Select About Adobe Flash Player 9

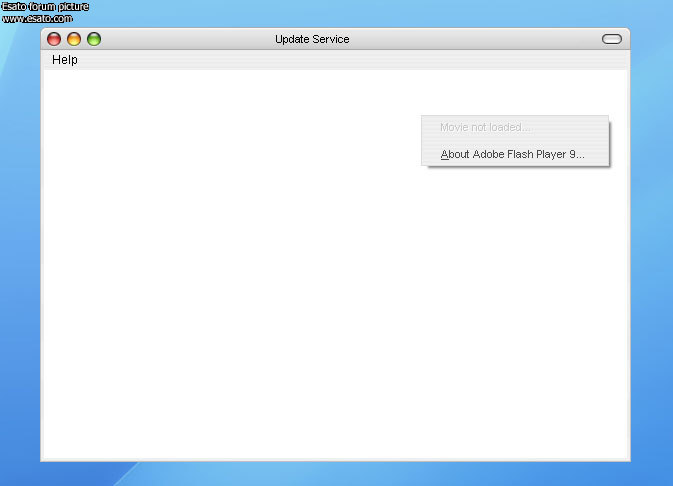click(x=515, y=154)
